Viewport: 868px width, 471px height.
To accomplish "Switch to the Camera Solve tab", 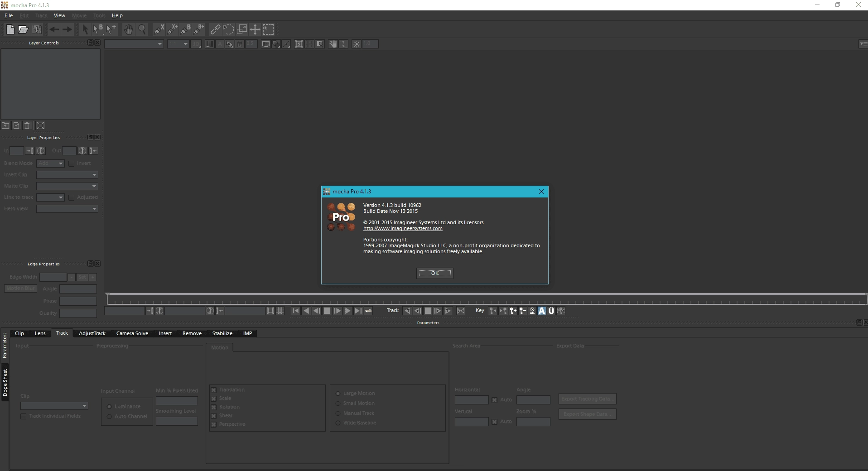I will pos(132,333).
